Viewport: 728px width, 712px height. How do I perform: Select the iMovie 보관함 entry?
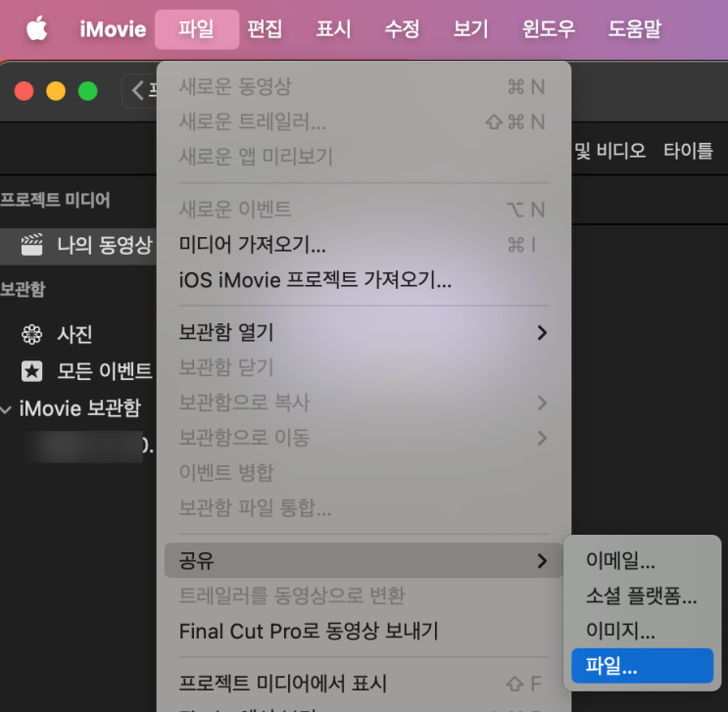tap(80, 408)
